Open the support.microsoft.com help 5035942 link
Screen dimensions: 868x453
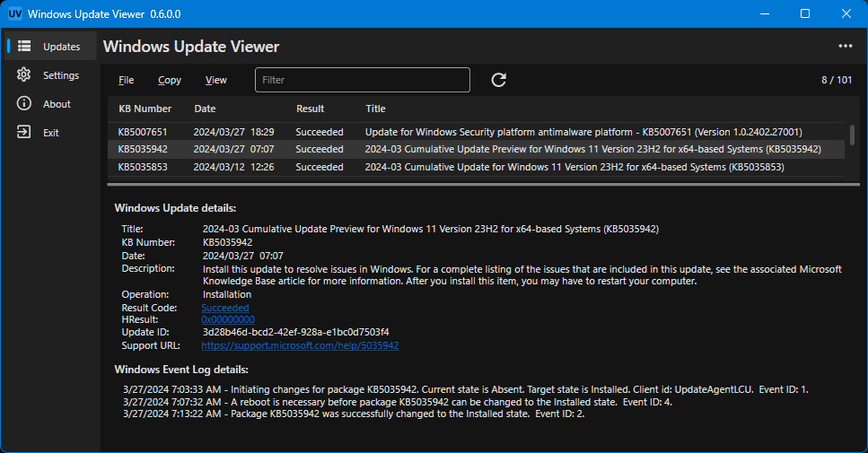[x=300, y=345]
